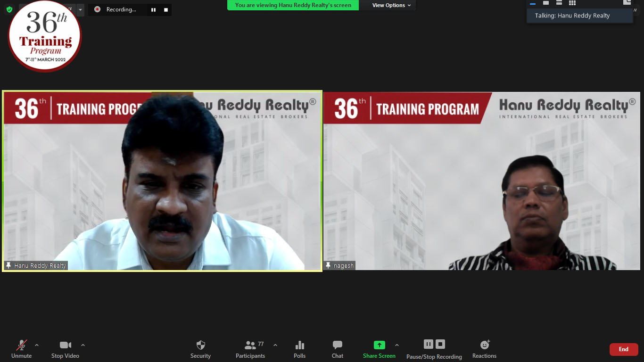
Task: Open the Reactions emoji picker
Action: 484,349
